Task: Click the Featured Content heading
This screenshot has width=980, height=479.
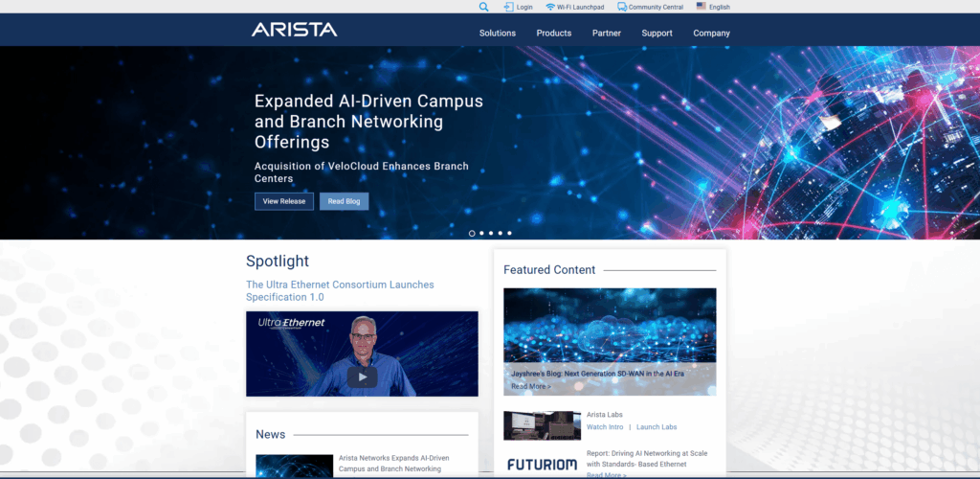Action: tap(549, 269)
